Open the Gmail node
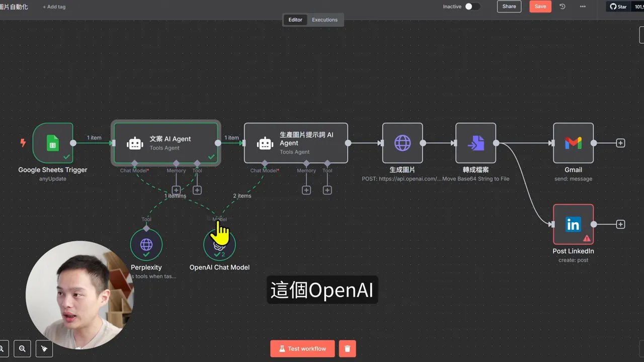Viewport: 644px width, 362px height. point(573,143)
